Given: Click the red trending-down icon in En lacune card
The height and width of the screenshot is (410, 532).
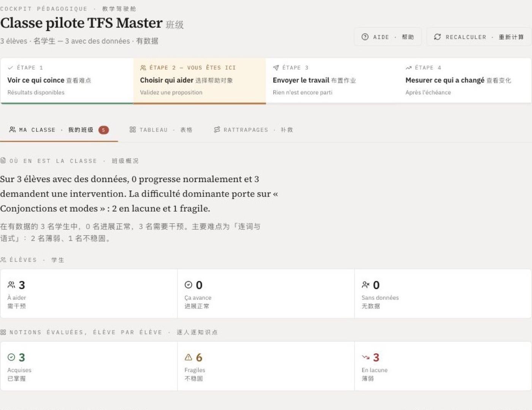Looking at the screenshot, I should click(366, 357).
